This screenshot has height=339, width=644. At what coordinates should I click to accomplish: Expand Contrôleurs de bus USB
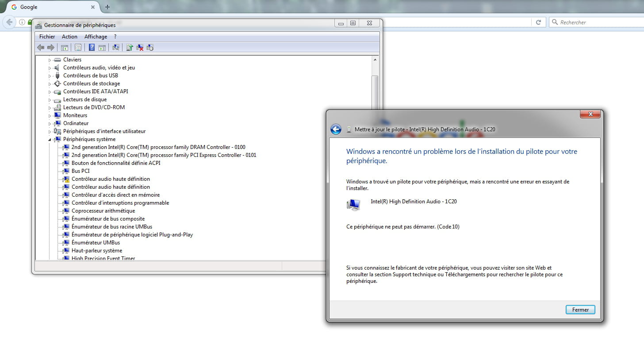click(x=50, y=76)
